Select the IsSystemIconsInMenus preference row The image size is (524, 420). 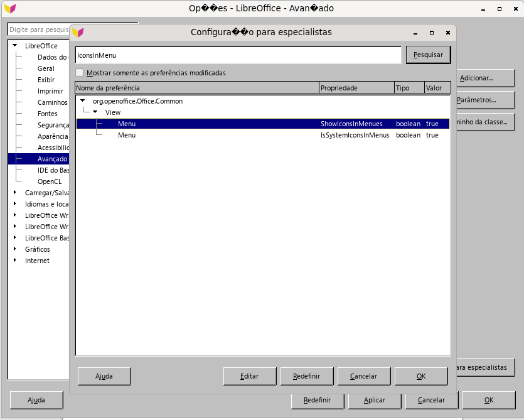point(263,135)
